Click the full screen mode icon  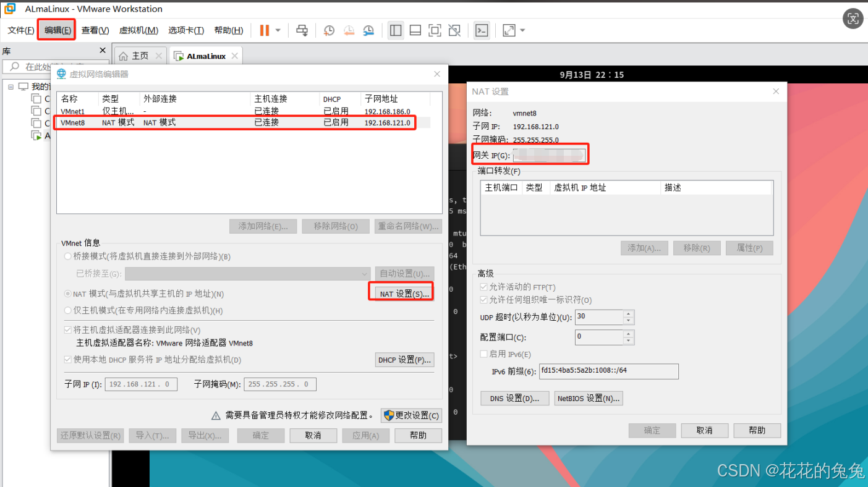pos(435,30)
